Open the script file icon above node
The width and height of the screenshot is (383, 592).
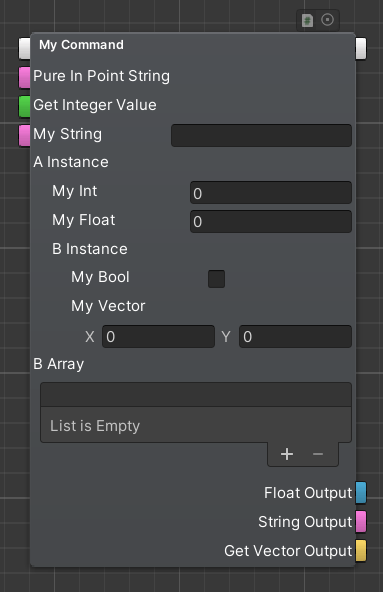coord(307,20)
